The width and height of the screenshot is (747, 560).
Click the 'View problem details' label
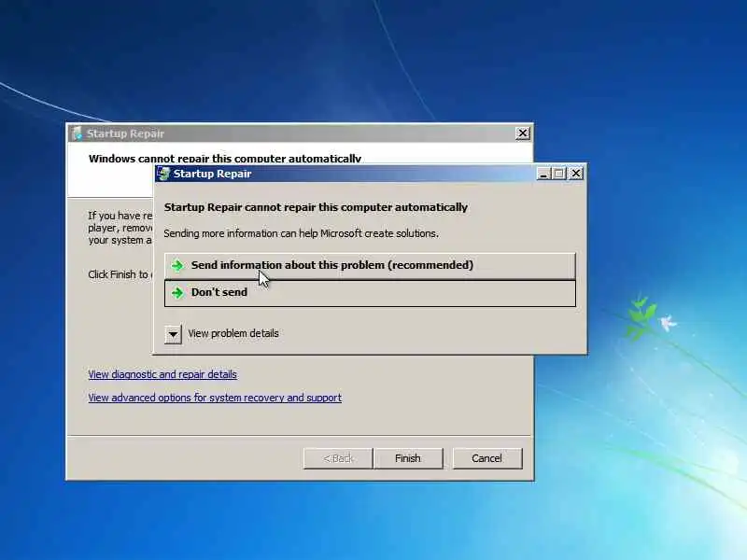(x=233, y=333)
